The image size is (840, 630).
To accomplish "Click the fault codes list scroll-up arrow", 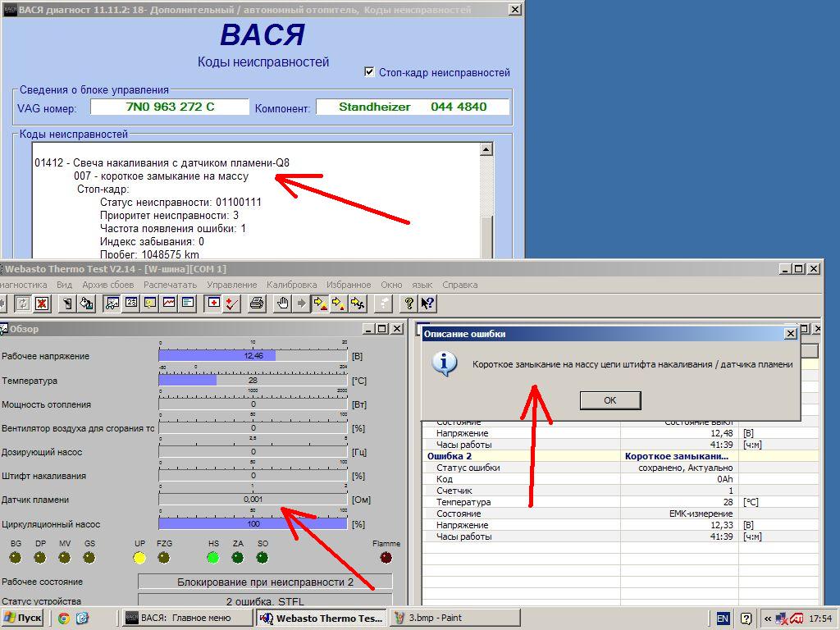I will (x=486, y=149).
